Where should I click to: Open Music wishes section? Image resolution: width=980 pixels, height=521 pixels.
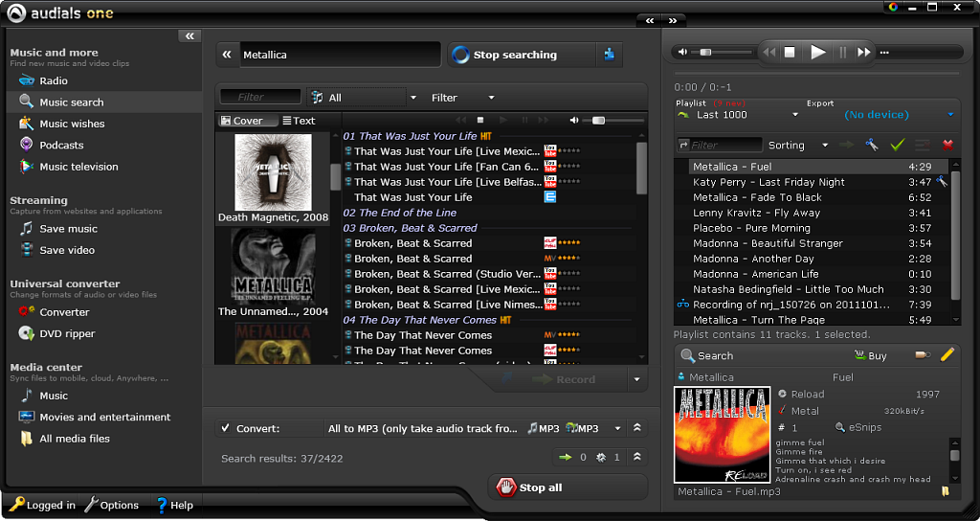(72, 124)
